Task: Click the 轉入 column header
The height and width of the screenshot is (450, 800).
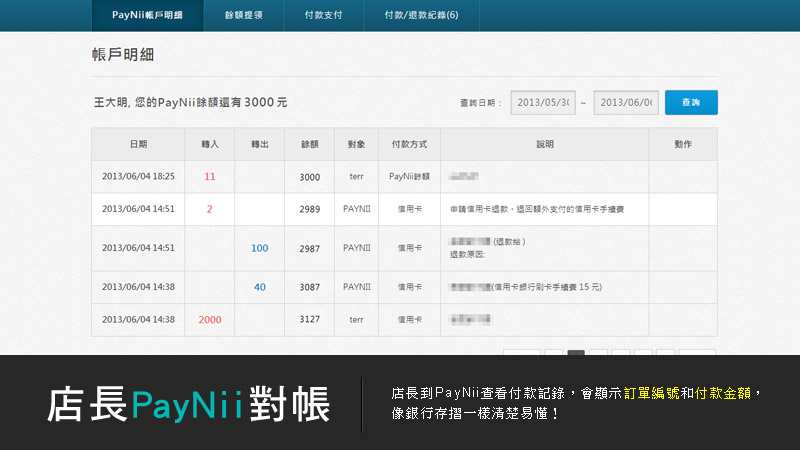Action: pyautogui.click(x=210, y=145)
